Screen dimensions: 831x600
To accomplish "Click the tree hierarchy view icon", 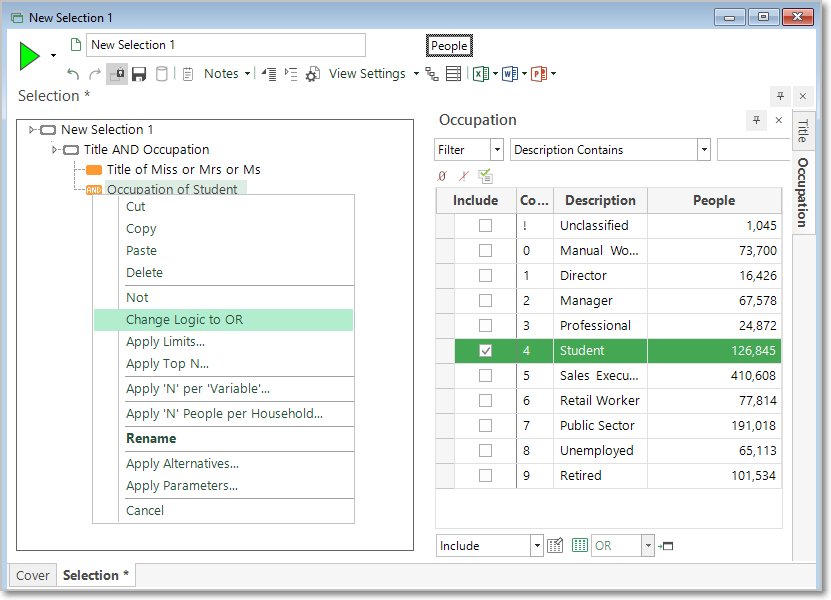I will (432, 74).
